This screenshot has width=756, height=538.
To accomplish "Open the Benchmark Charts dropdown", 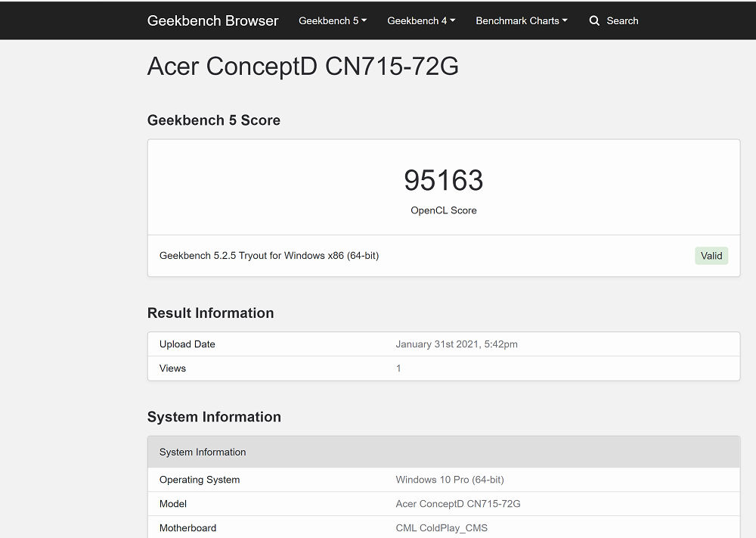I will [x=521, y=20].
